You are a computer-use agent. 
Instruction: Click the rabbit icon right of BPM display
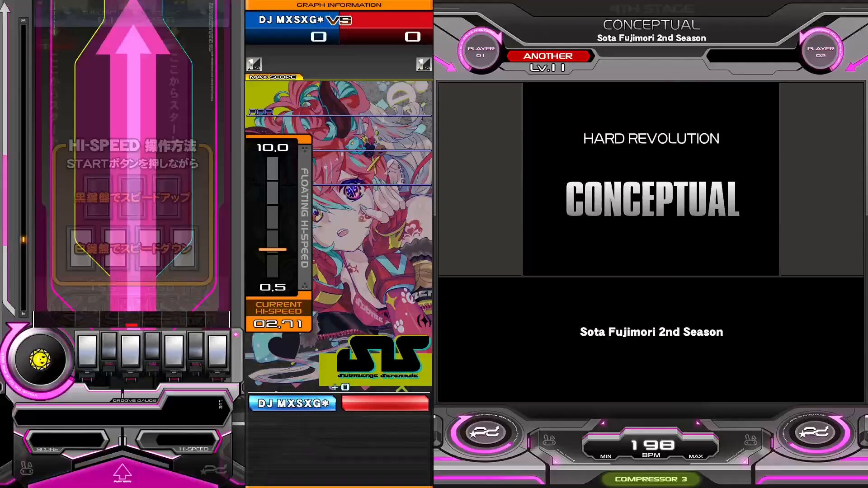pyautogui.click(x=750, y=440)
